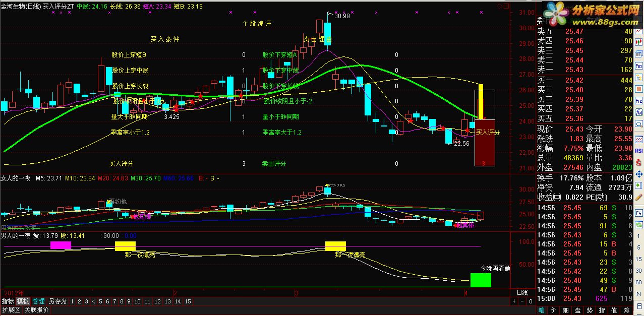Image resolution: width=644 pixels, height=316 pixels.
Task: Click the magenta block in bottom indicator
Action: point(61,245)
